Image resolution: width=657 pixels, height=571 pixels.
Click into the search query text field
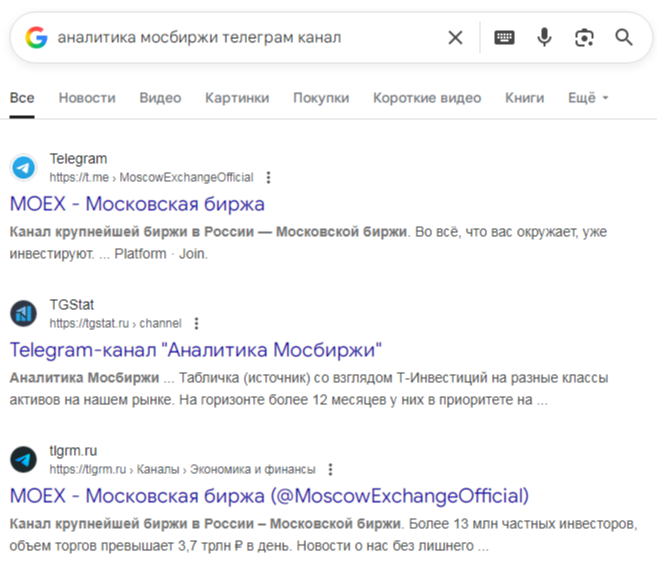pyautogui.click(x=247, y=38)
